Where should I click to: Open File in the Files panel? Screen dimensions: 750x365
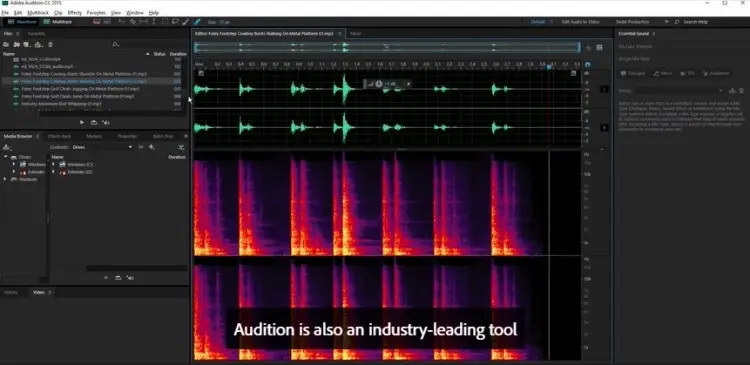point(6,44)
